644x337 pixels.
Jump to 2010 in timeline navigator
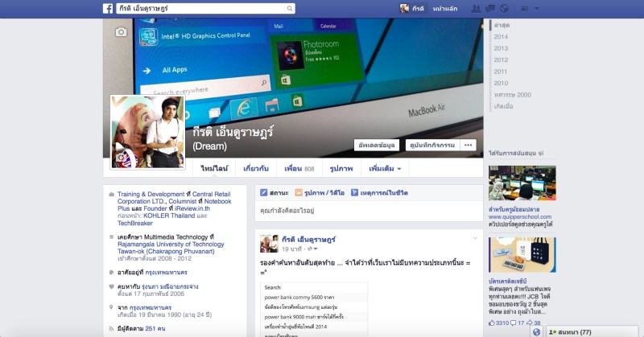tap(501, 83)
